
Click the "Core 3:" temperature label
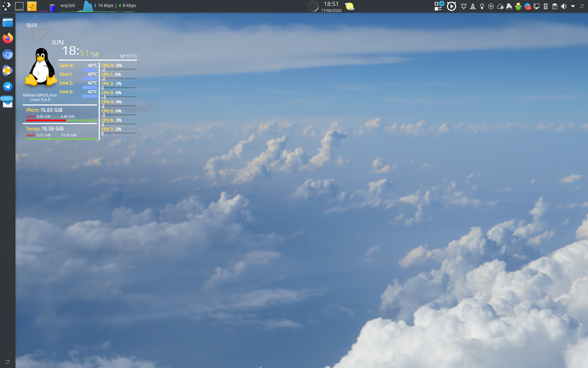[66, 92]
